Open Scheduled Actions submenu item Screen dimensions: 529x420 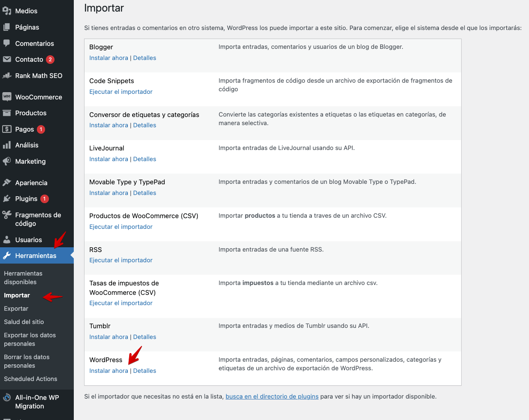[30, 379]
